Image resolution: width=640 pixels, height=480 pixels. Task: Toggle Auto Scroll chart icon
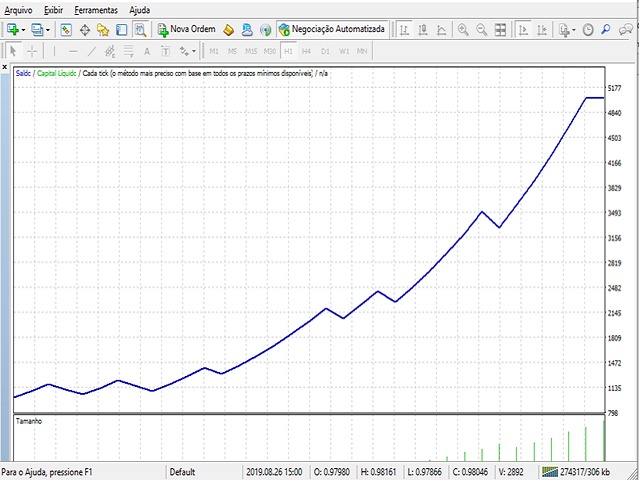tap(523, 30)
